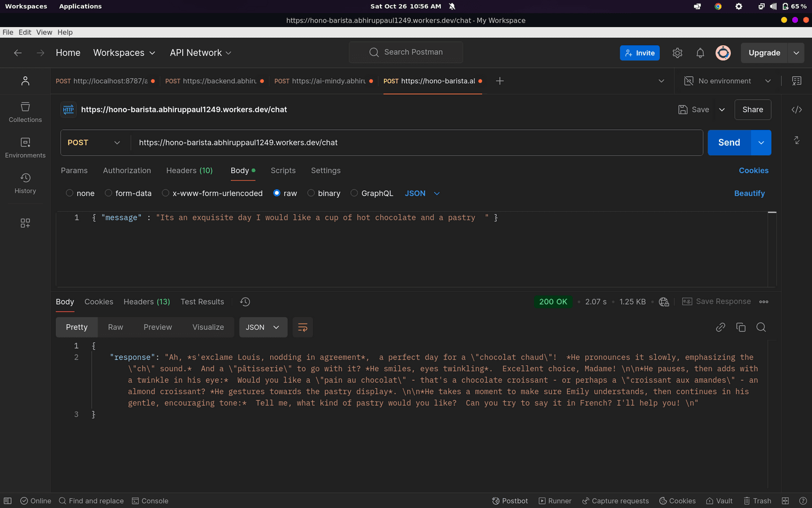Open Trash from status bar
812x508 pixels.
[x=757, y=501]
